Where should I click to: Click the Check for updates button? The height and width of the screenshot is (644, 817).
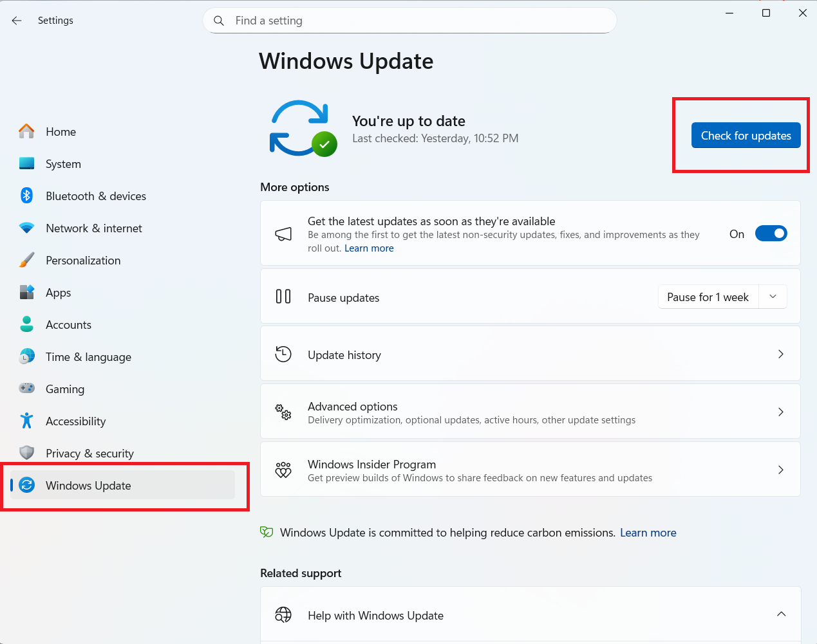tap(746, 136)
